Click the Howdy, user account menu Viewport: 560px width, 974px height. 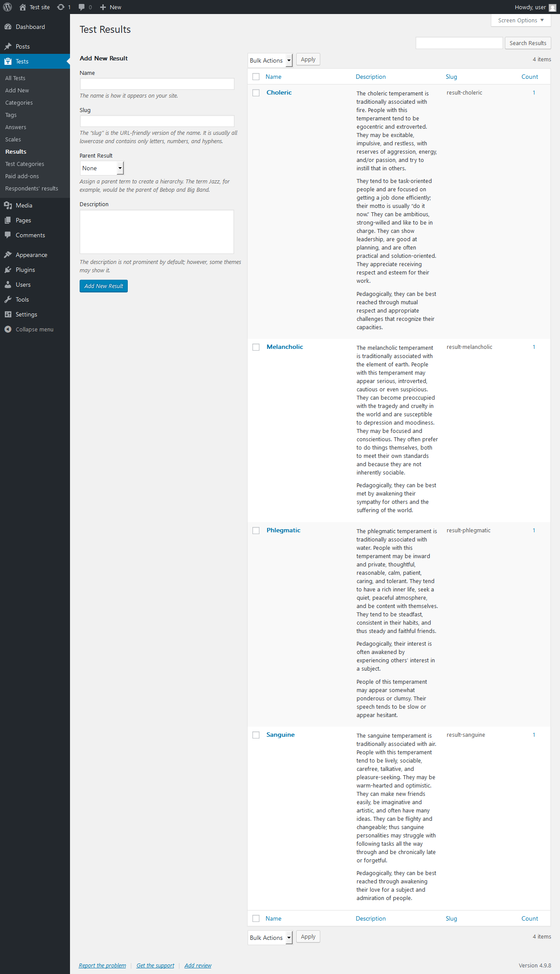point(535,7)
